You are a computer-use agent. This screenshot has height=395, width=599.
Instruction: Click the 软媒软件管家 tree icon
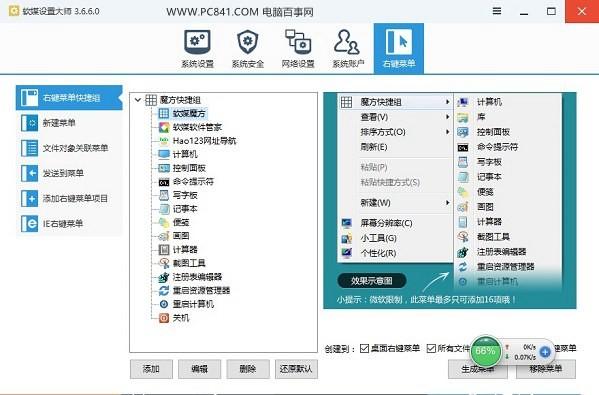coord(164,127)
